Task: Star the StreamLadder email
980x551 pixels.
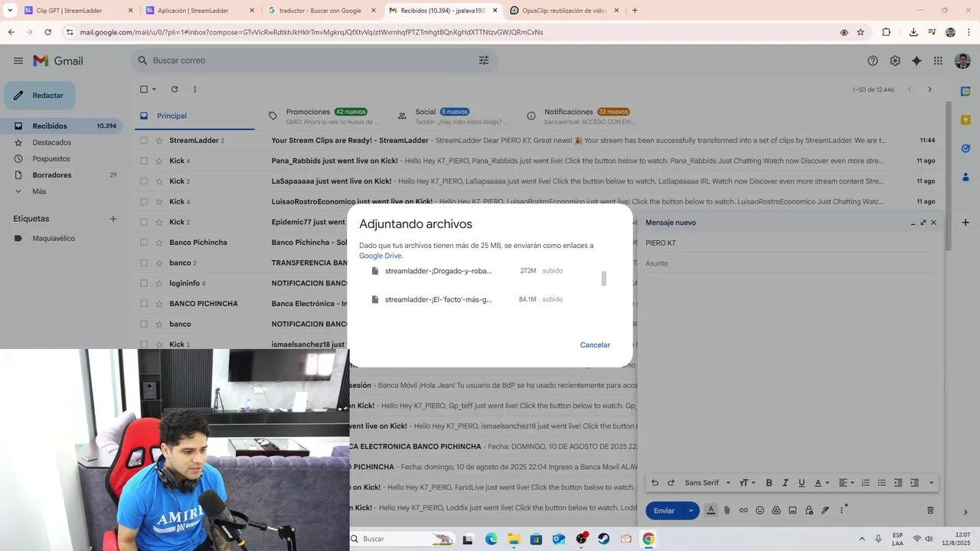Action: click(x=160, y=141)
